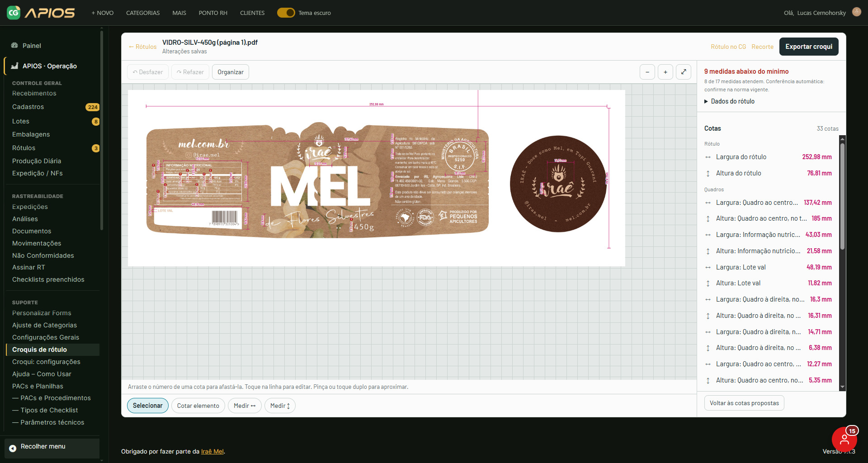Screen dimensions: 868x463
Task: Open the + NOVO menu
Action: coord(103,13)
